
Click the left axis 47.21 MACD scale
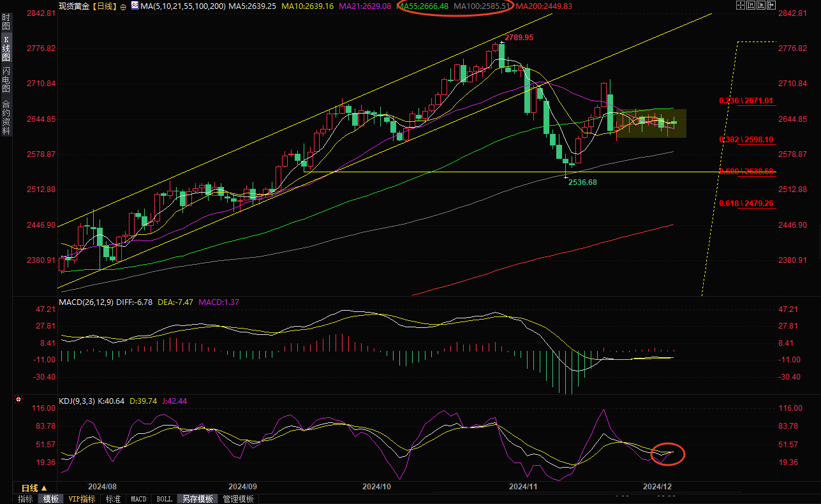tap(46, 309)
